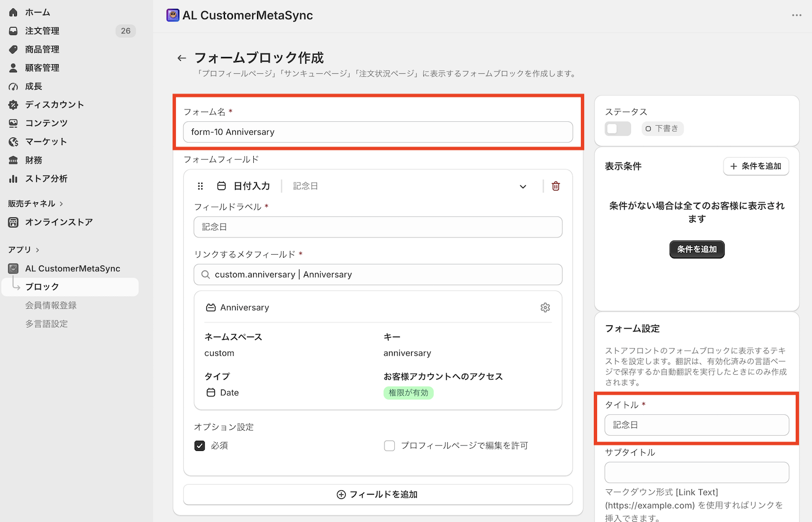
Task: Open 多言語設定 submenu item
Action: (x=46, y=324)
